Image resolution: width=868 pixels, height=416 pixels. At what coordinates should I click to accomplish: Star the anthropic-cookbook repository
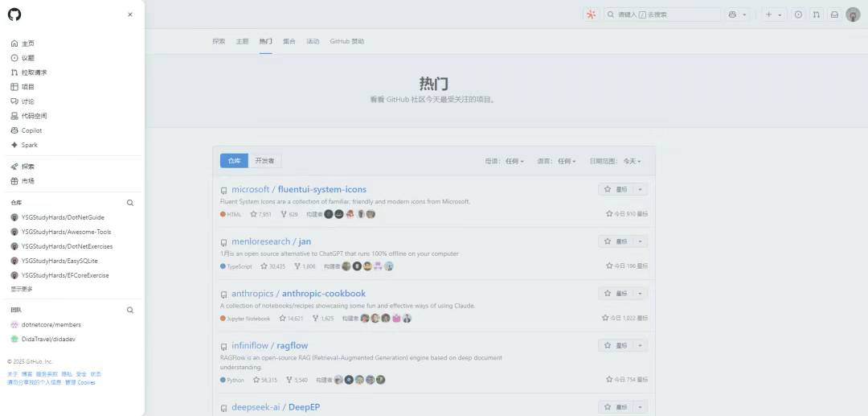pos(616,294)
